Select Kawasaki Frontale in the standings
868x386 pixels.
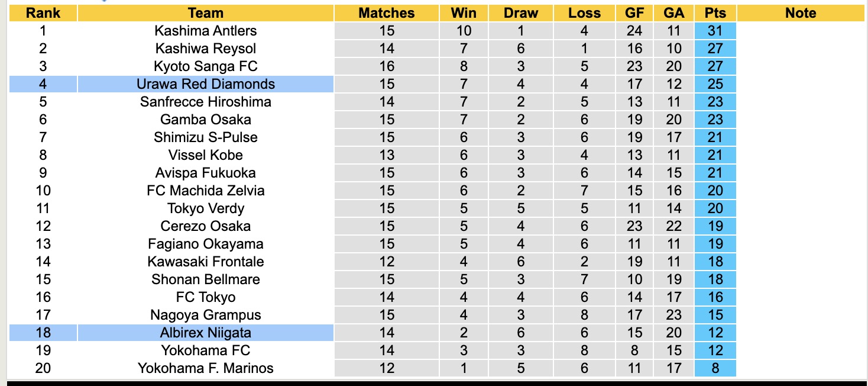[x=205, y=262]
